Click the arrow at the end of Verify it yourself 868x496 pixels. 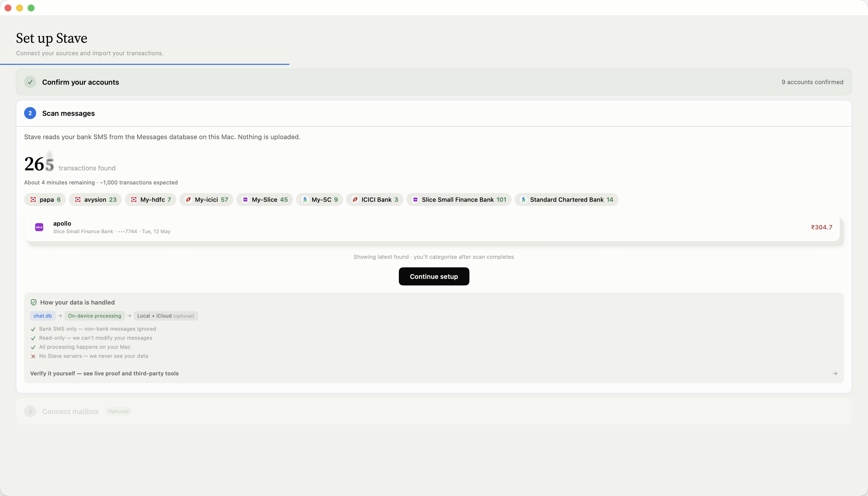835,373
